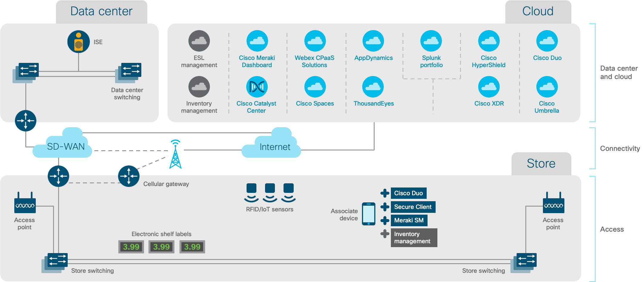Click the Secure Client box
This screenshot has width=644, height=282.
pyautogui.click(x=413, y=207)
